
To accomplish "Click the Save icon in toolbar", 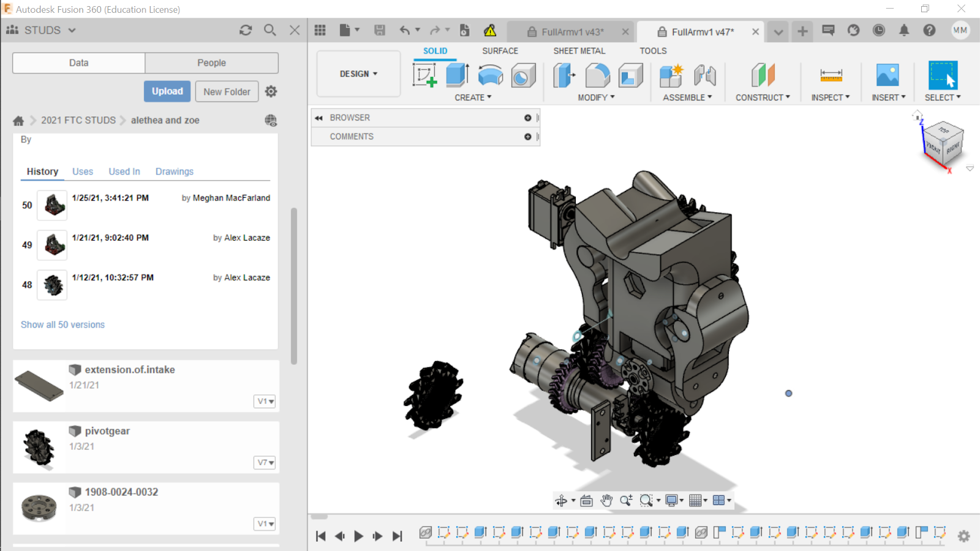I will (380, 30).
